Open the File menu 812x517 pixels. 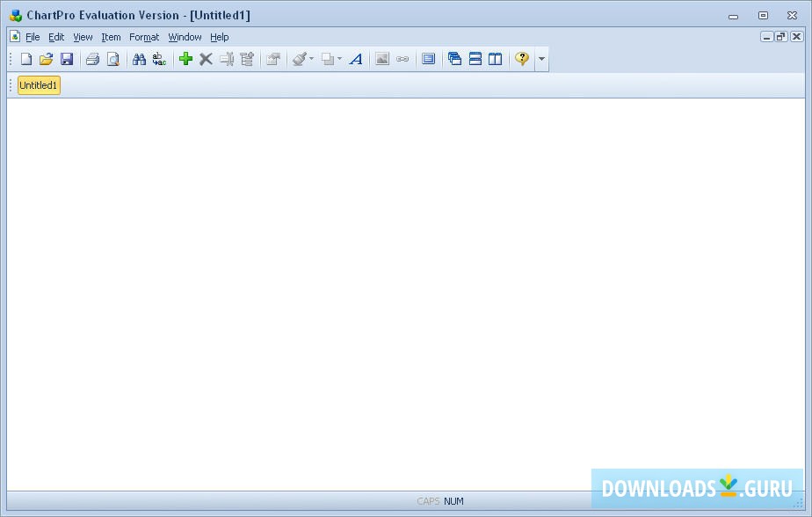click(x=33, y=37)
